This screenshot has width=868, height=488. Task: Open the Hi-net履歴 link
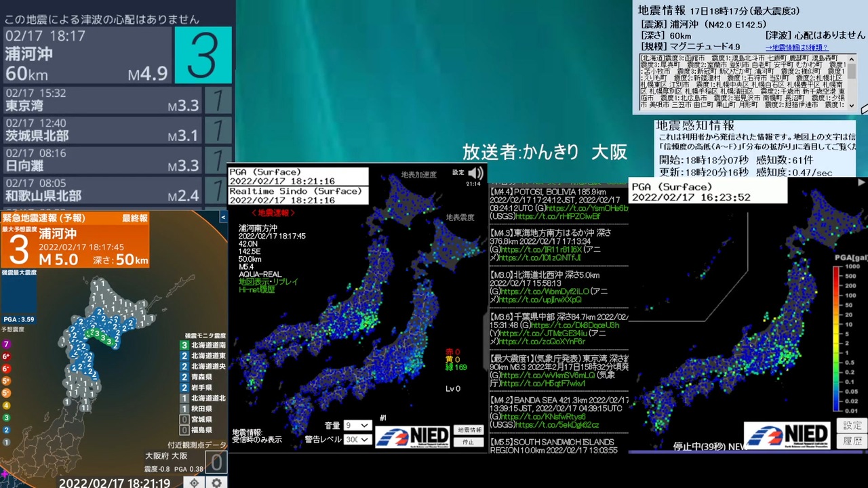click(257, 289)
